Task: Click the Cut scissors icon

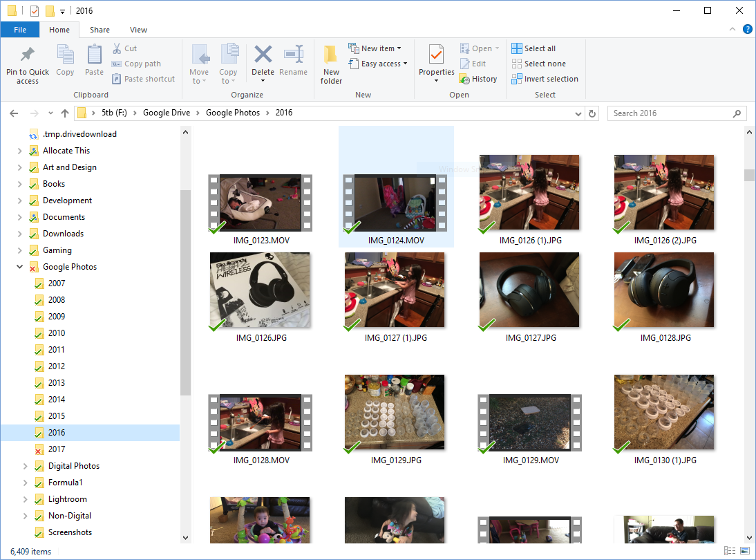Action: point(117,48)
